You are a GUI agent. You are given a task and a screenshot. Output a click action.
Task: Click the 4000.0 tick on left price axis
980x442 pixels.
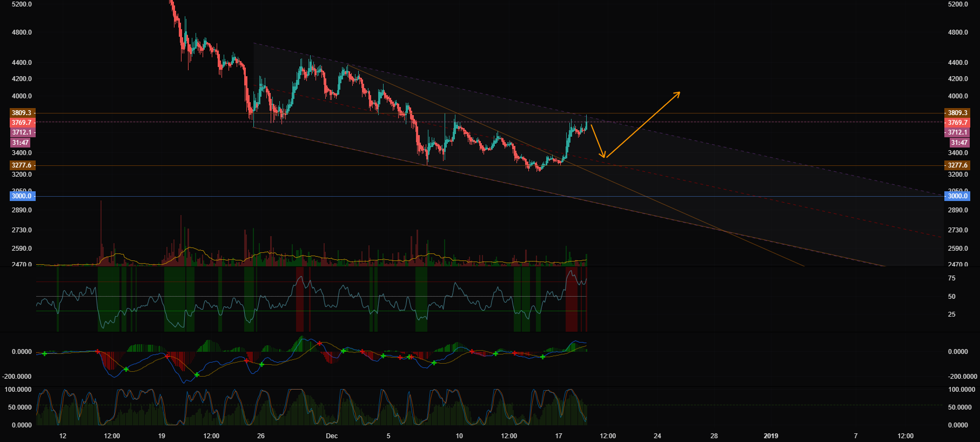click(22, 96)
